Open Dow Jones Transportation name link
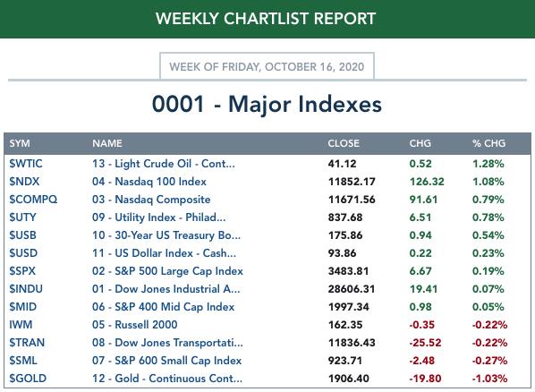This screenshot has height=392, width=535. [x=167, y=343]
